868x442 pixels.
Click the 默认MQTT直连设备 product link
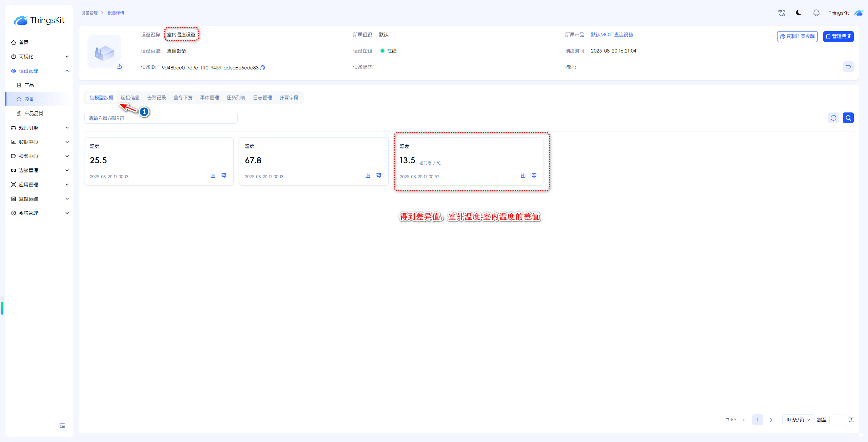[x=612, y=35]
